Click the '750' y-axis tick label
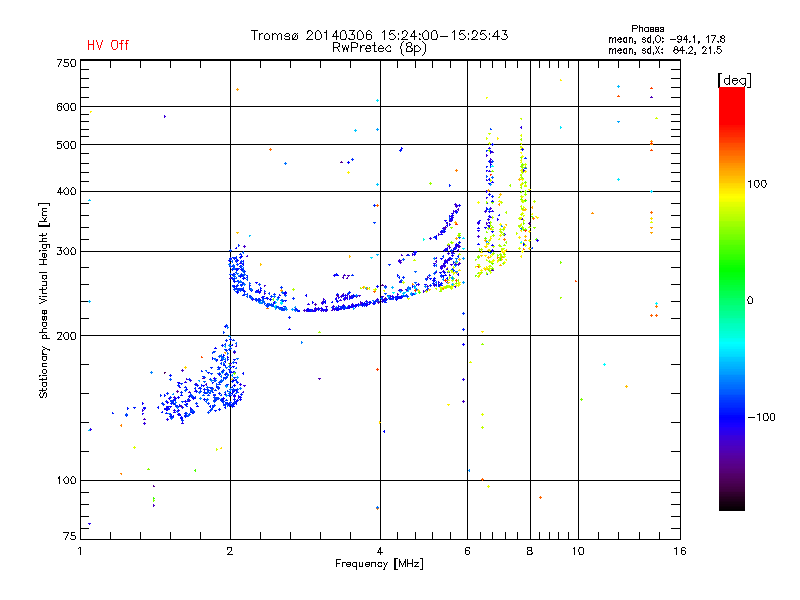This screenshot has height=600, width=800. click(66, 63)
